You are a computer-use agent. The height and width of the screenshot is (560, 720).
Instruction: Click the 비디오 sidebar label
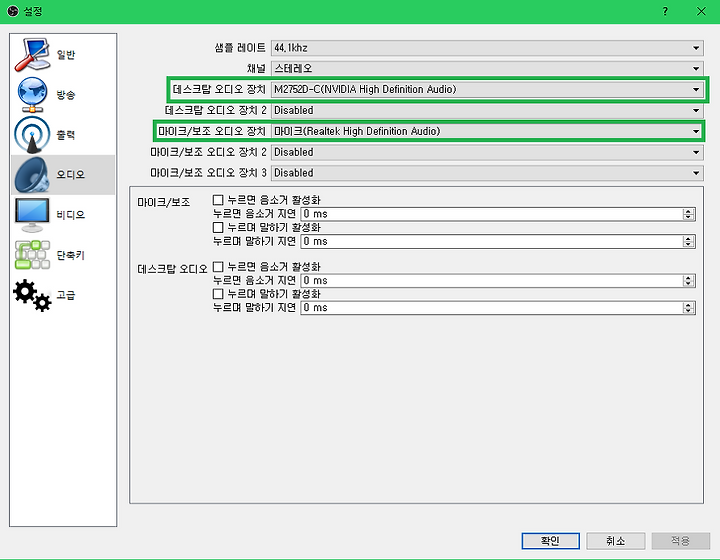71,215
